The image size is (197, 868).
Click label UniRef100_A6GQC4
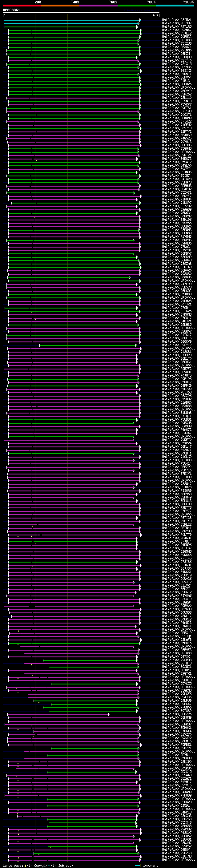point(177,362)
